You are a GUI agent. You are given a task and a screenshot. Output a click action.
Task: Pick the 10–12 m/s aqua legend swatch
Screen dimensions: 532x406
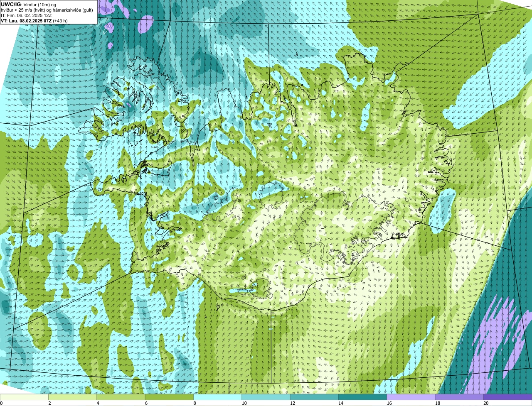point(266,397)
